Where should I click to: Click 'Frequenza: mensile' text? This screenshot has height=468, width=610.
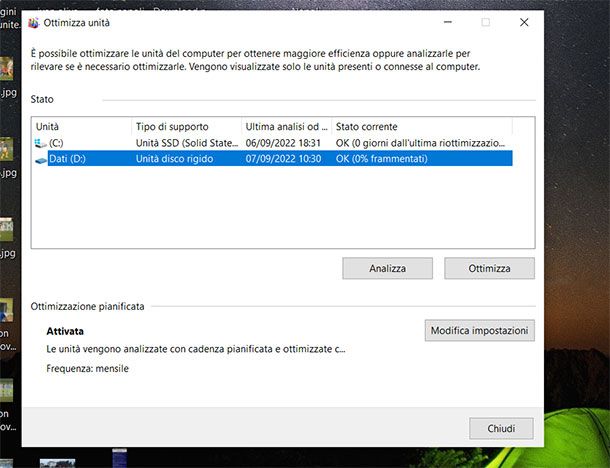coord(88,368)
